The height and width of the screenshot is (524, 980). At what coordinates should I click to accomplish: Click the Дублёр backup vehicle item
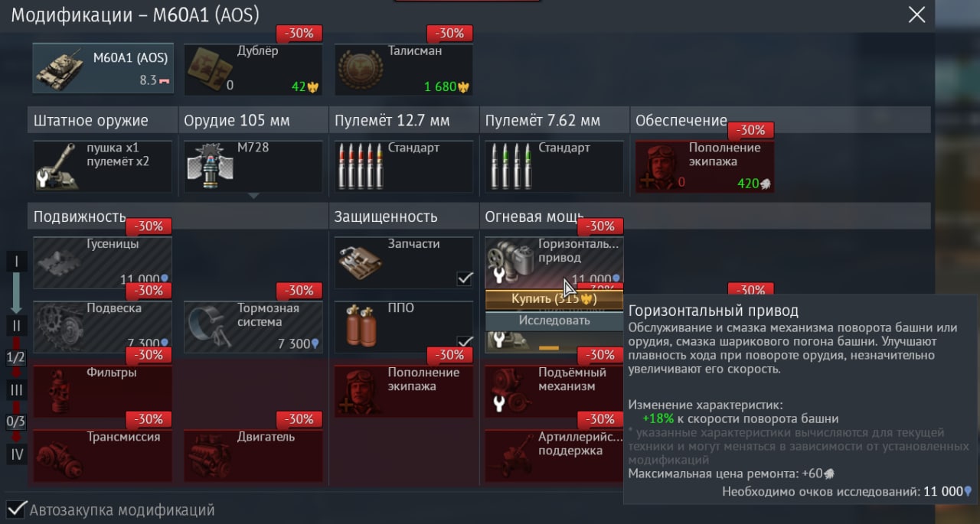tap(253, 69)
